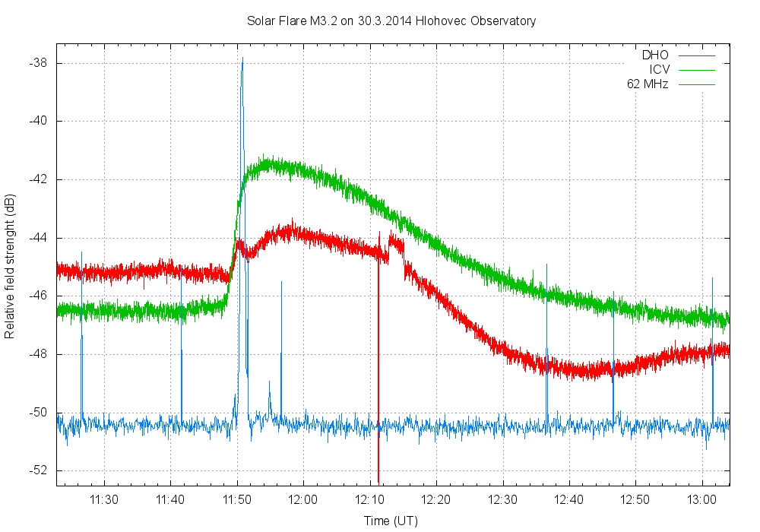Click the chart title mentioning Hlohovec Observatory
760x532 pixels.
point(391,21)
